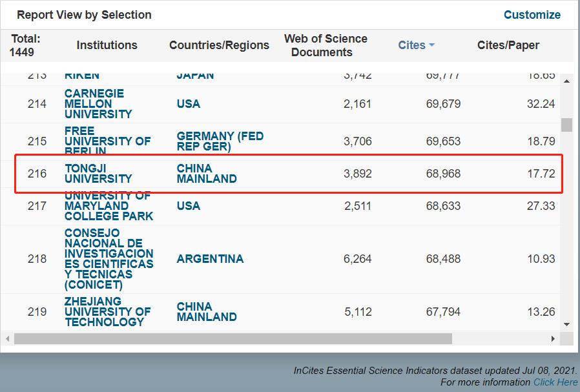
Task: Click the Germany (Fed Rep Ger) link
Action: 220,141
